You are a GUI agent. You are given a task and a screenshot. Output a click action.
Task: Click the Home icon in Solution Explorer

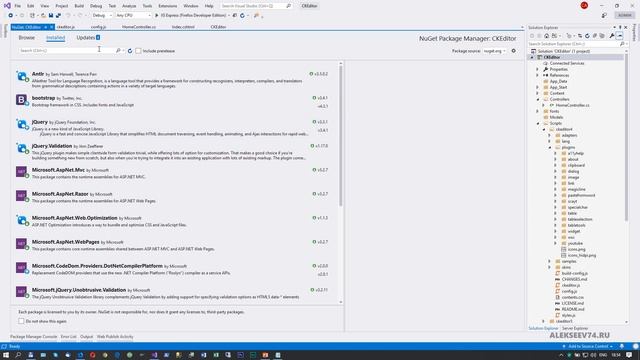point(547,36)
